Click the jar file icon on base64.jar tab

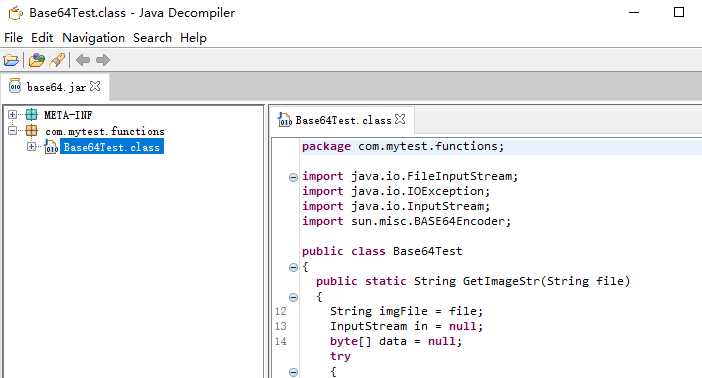[15, 86]
